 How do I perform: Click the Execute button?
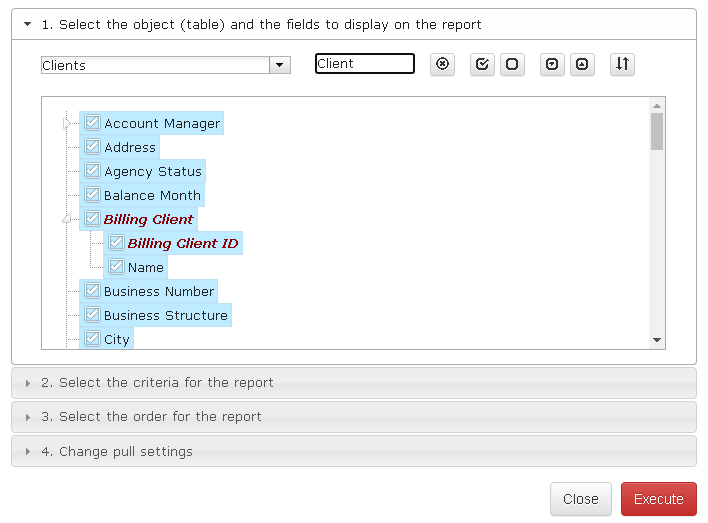(x=658, y=499)
